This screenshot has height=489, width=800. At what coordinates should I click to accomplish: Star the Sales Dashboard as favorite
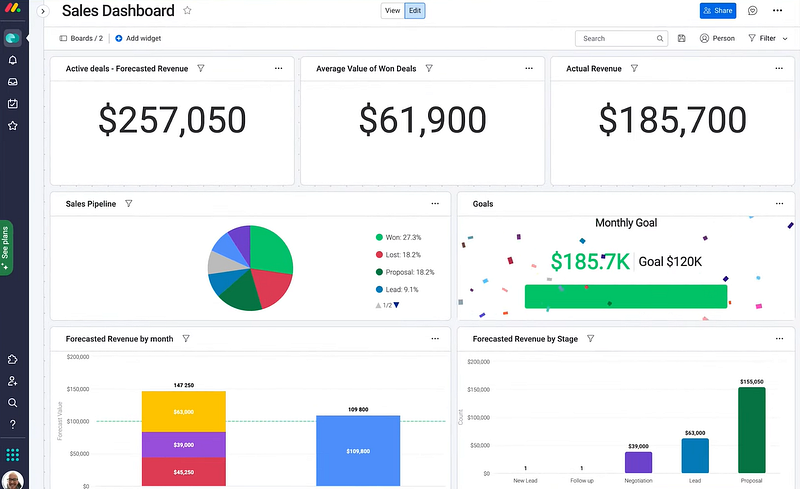(x=187, y=10)
